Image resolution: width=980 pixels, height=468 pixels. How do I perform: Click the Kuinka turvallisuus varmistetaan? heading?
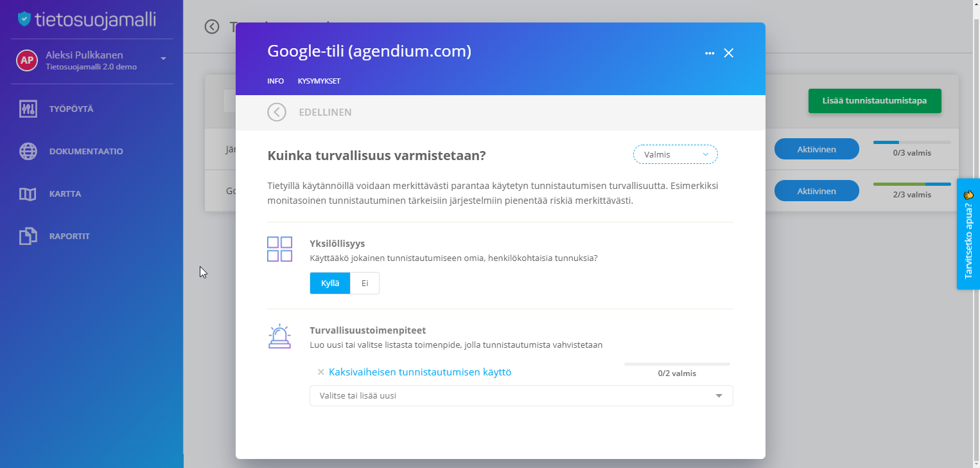pyautogui.click(x=376, y=156)
